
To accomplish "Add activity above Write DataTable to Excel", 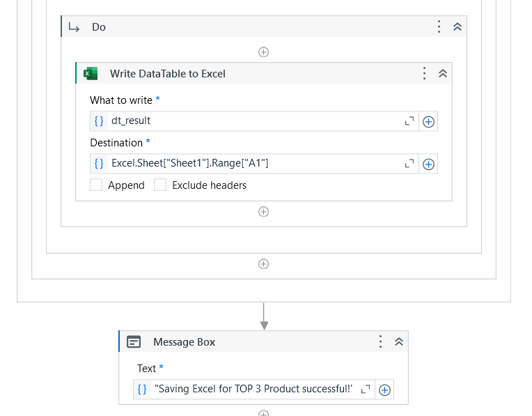I will click(x=264, y=52).
